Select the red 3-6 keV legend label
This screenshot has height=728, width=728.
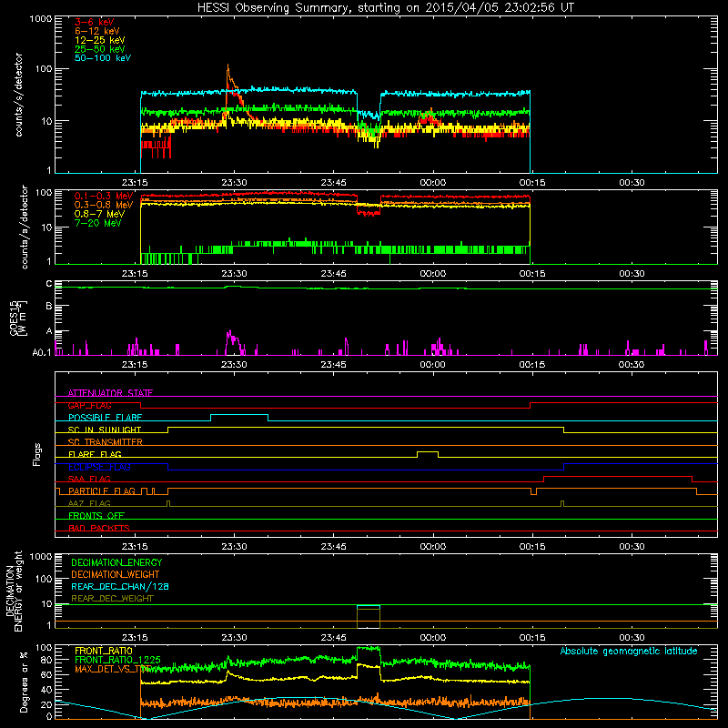(x=95, y=22)
